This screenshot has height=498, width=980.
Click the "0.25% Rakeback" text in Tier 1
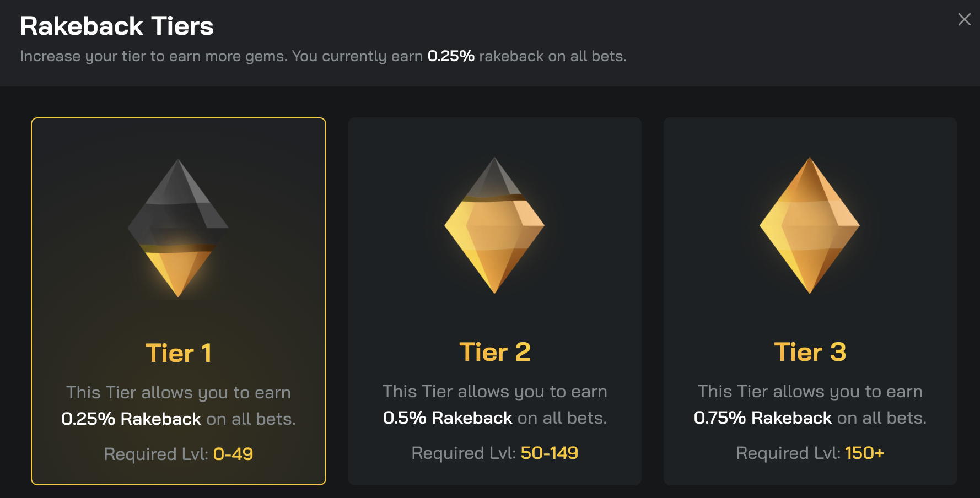(131, 419)
